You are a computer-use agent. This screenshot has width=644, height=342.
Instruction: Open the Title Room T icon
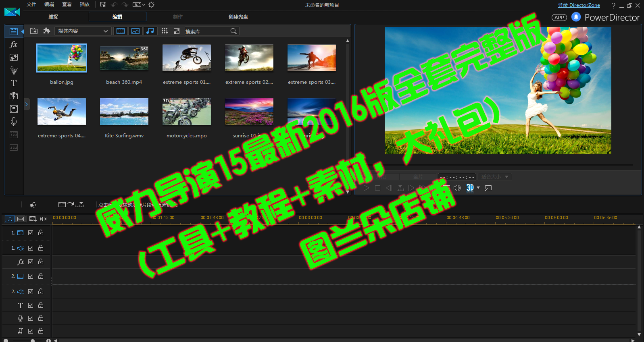13,83
